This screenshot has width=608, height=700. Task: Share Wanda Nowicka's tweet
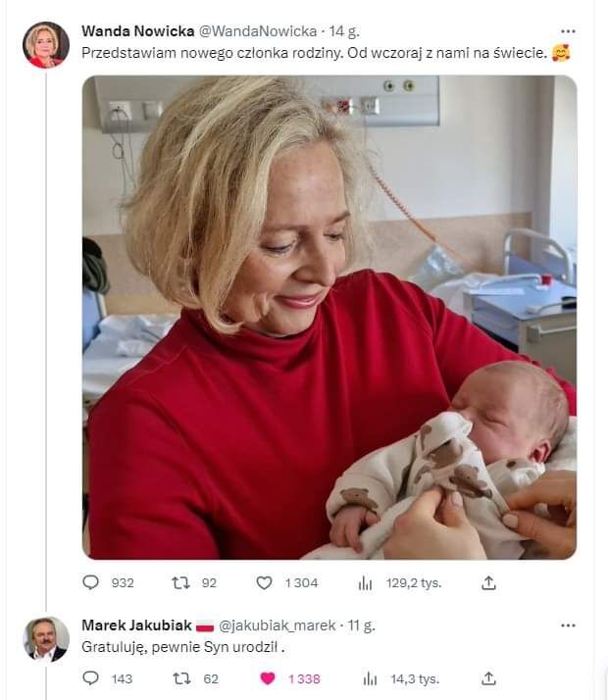click(488, 582)
